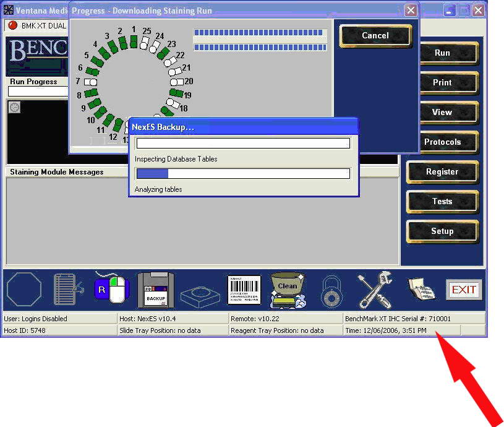Click the clock icon under Run Progress
This screenshot has width=504, height=427.
[15, 107]
